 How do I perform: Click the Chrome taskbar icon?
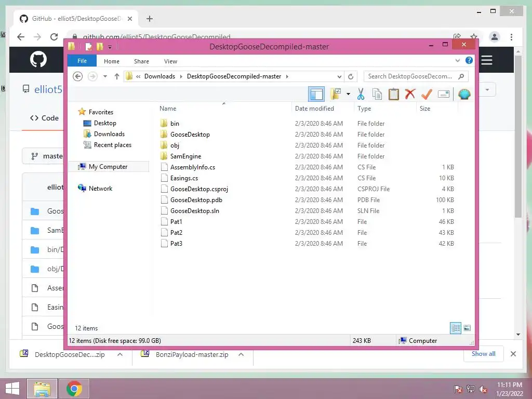(x=74, y=389)
